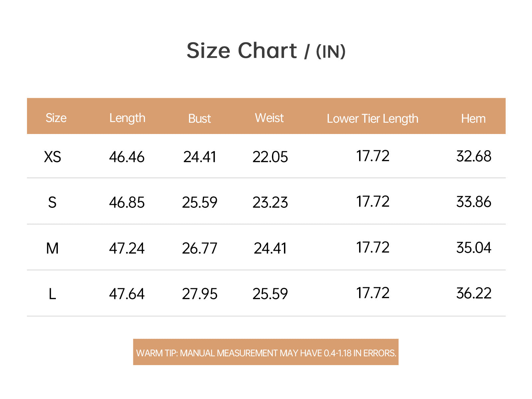Click the XS weist value 22.05
This screenshot has width=532, height=399.
pos(270,157)
